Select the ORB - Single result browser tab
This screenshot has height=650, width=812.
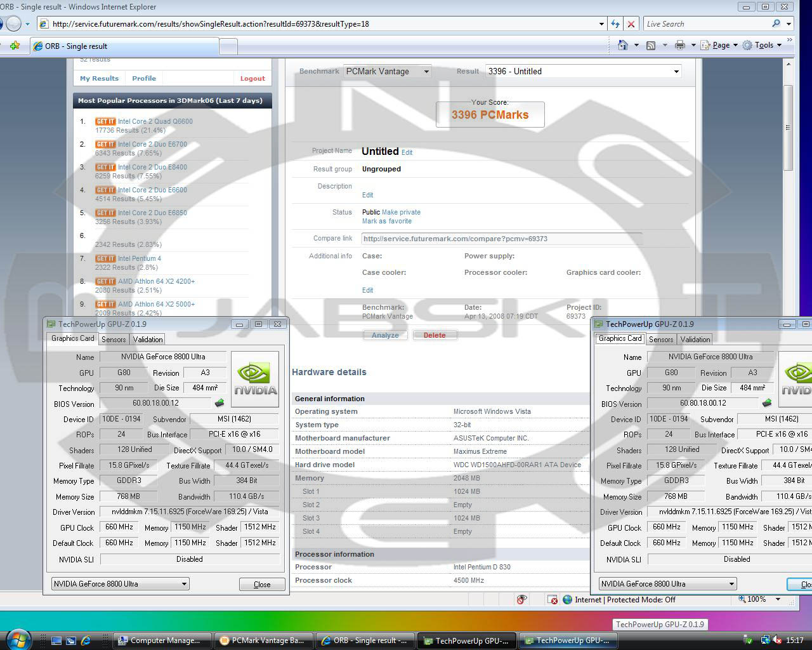pyautogui.click(x=124, y=46)
